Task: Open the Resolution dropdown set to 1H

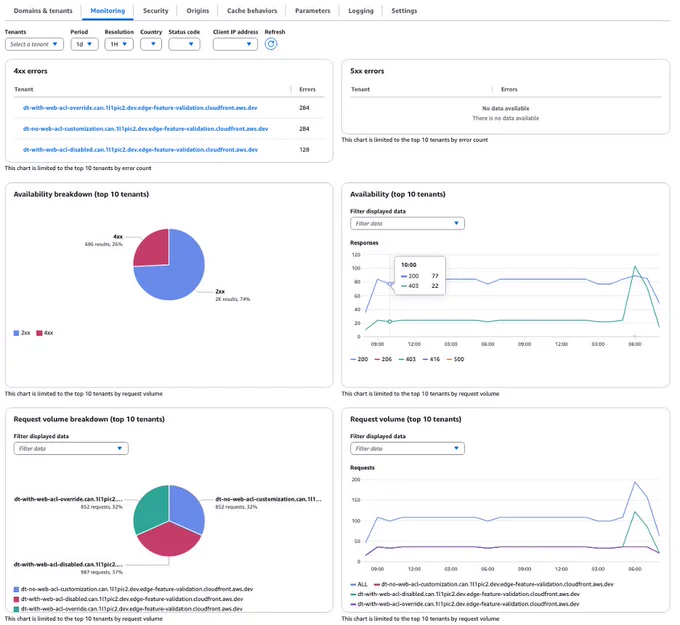Action: 119,44
